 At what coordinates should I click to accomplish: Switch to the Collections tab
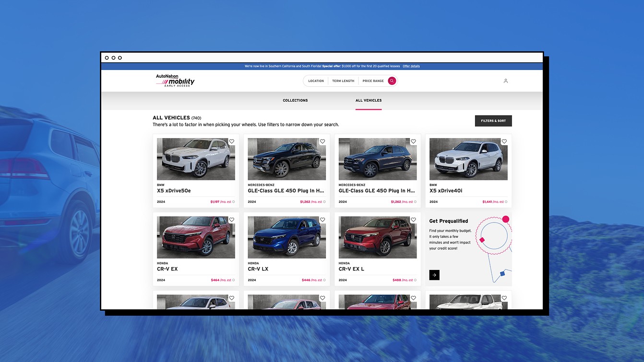296,101
